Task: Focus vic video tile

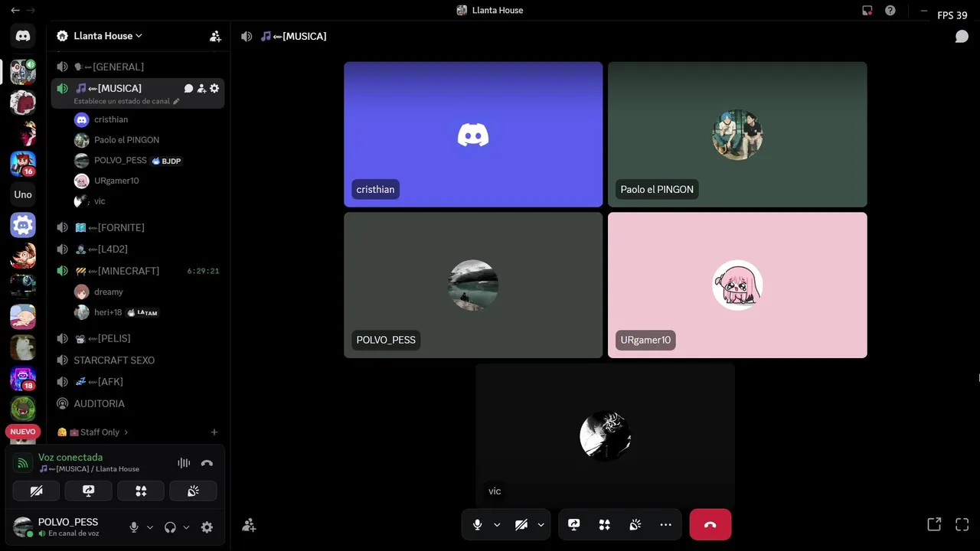Action: (x=605, y=436)
